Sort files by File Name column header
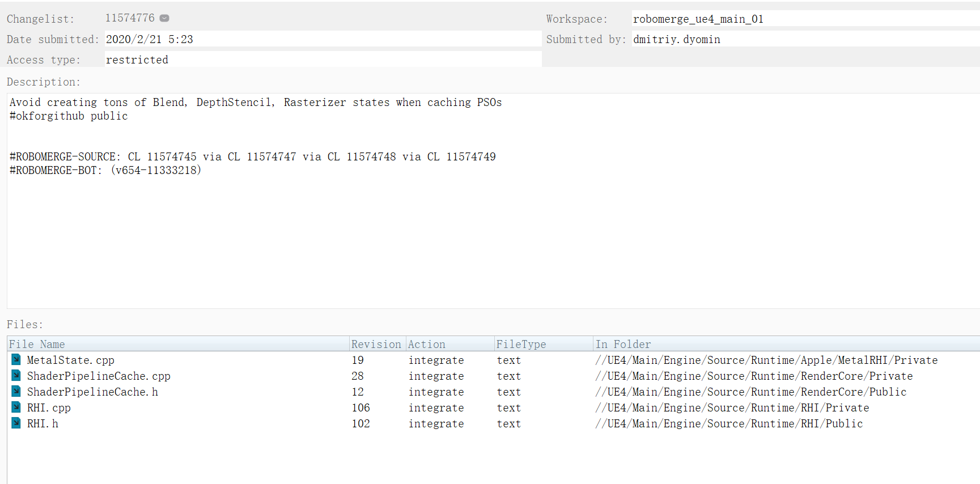The image size is (980, 484). tap(178, 344)
